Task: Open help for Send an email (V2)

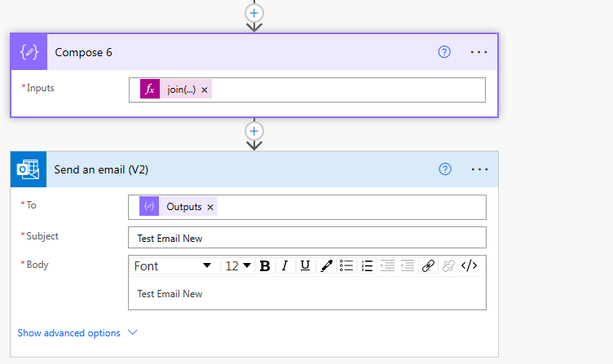Action: pos(445,169)
